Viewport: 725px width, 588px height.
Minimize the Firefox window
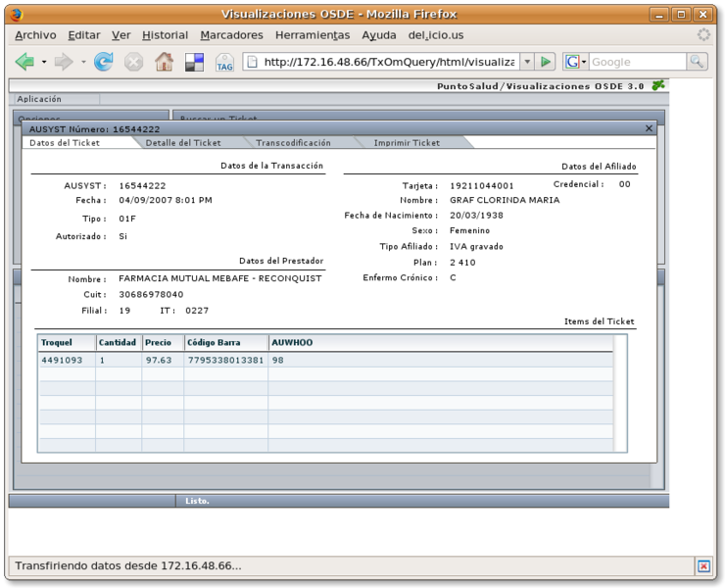(x=659, y=15)
